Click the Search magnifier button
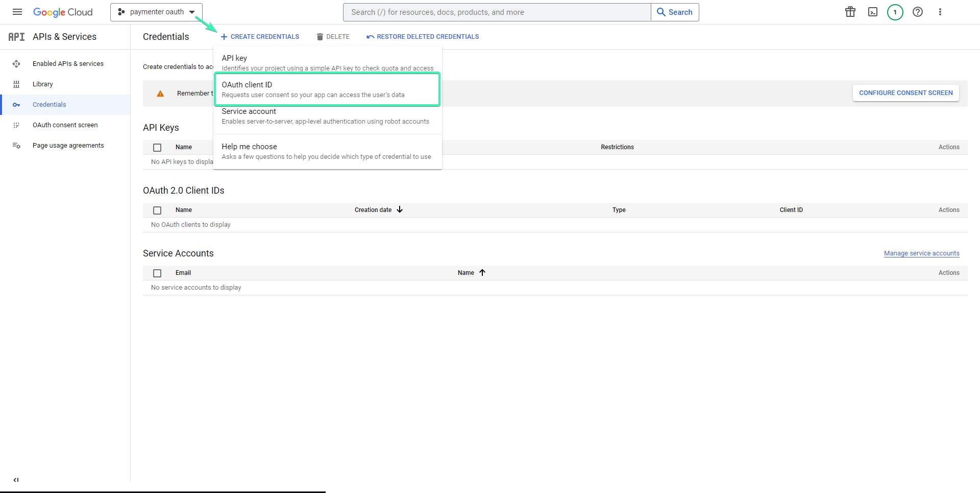 point(675,12)
